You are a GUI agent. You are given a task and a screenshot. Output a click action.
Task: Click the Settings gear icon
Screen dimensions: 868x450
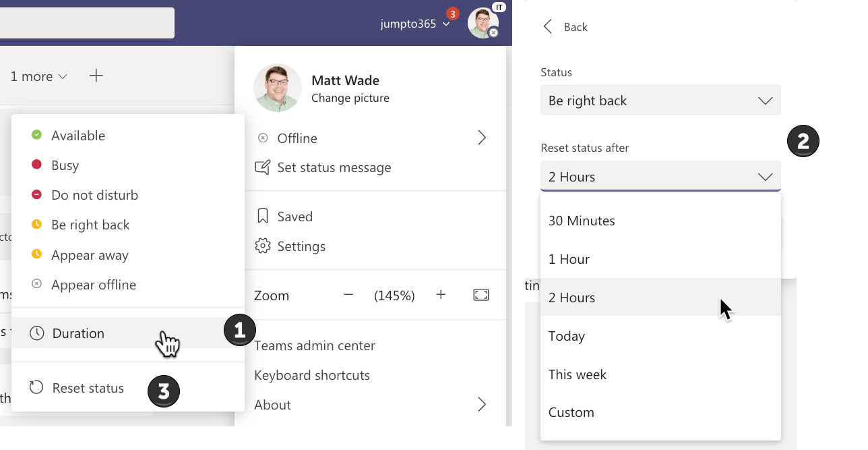[x=263, y=246]
